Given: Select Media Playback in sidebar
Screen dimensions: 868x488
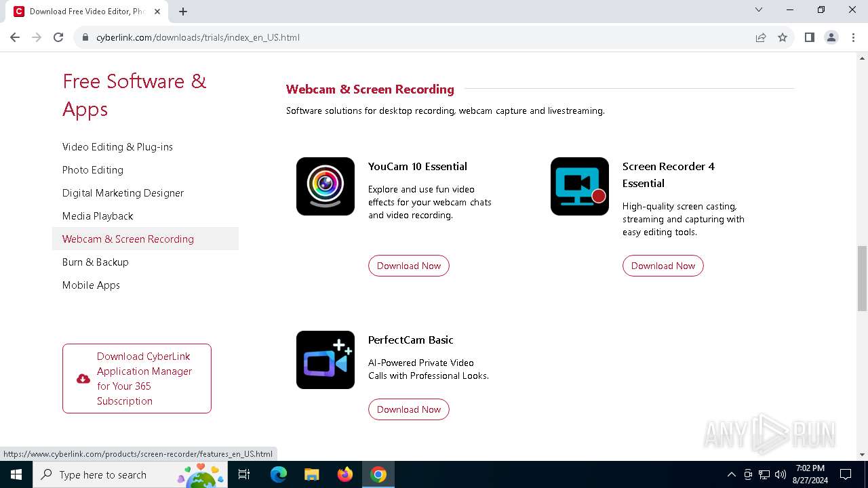Looking at the screenshot, I should 98,216.
